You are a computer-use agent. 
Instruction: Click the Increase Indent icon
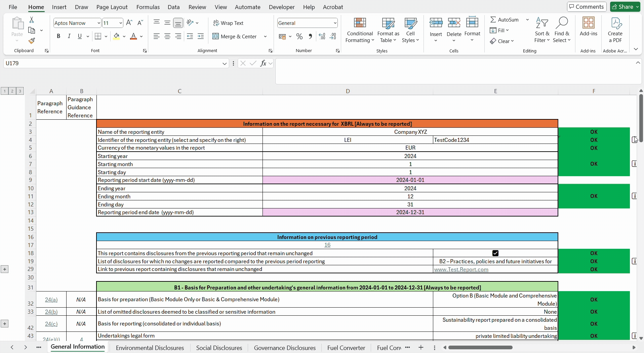201,36
